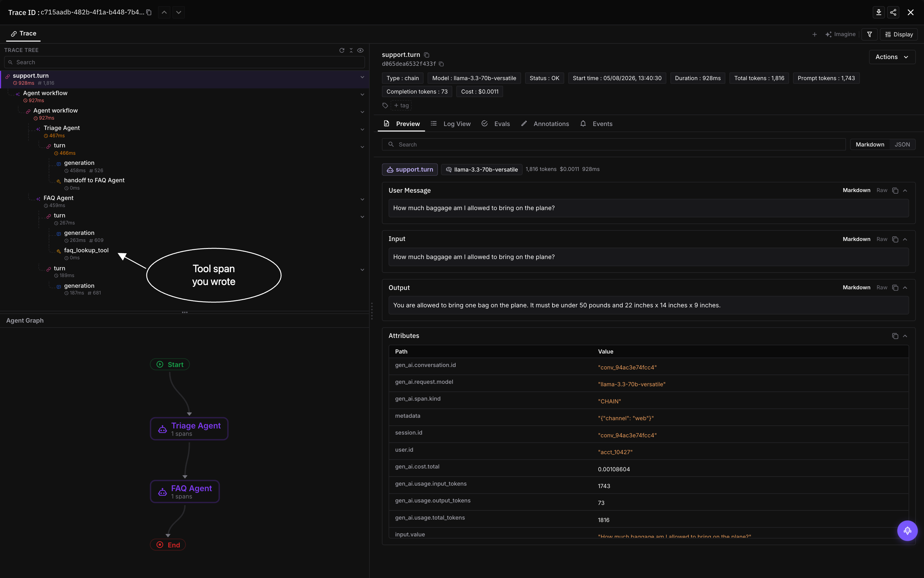Screen dimensions: 924x578
Task: Collapse the Triage Agent tree row
Action: click(x=362, y=130)
